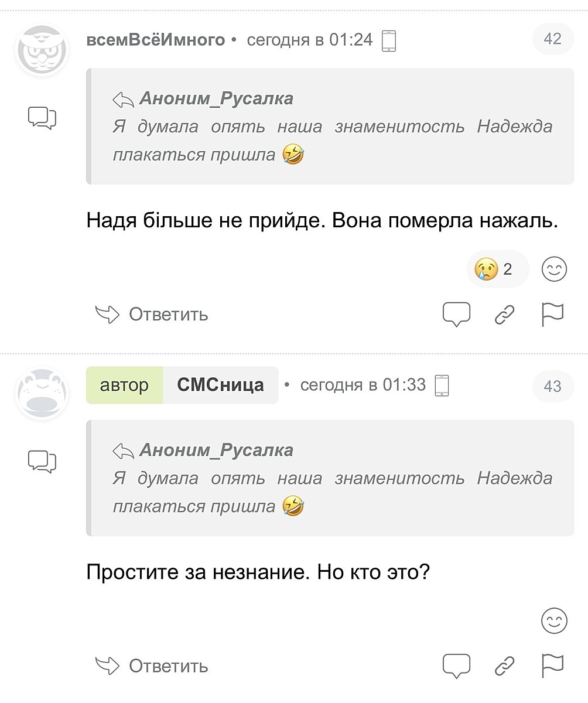Click speech bubble icon under comment 42
588x703 pixels.
(456, 315)
